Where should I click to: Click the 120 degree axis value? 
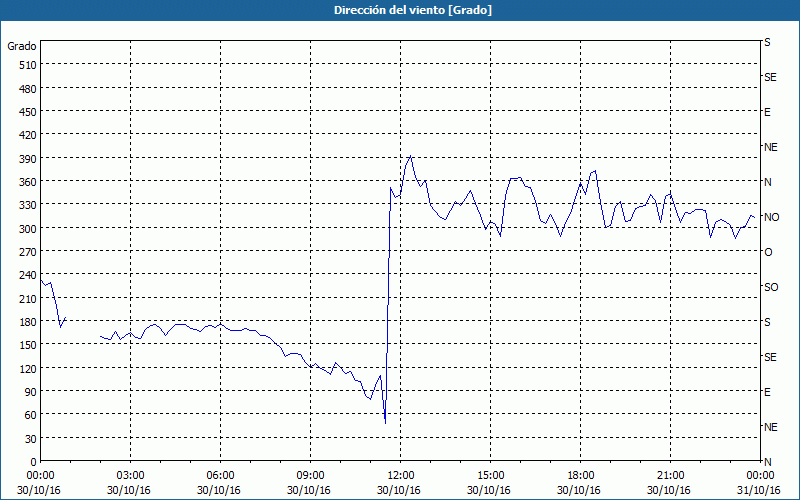(28, 369)
